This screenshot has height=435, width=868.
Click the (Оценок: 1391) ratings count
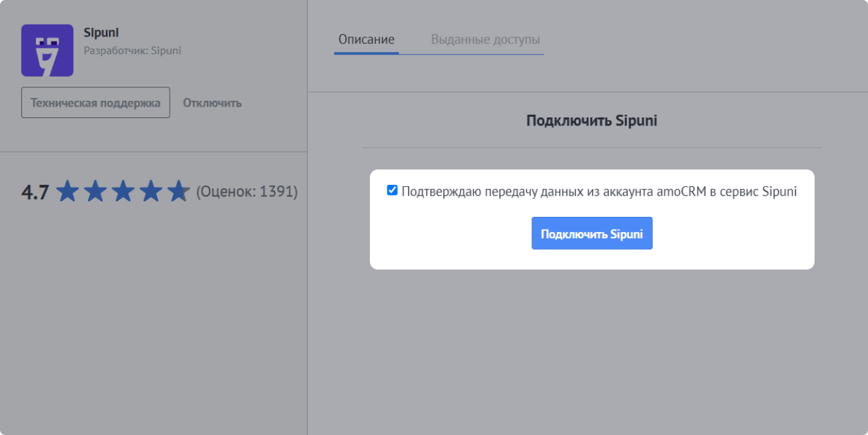coord(247,192)
